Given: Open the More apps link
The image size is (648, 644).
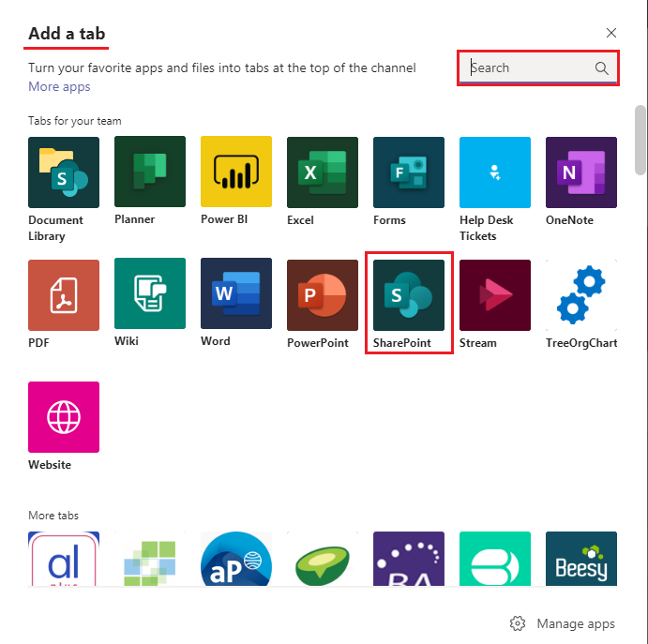Looking at the screenshot, I should [x=59, y=87].
